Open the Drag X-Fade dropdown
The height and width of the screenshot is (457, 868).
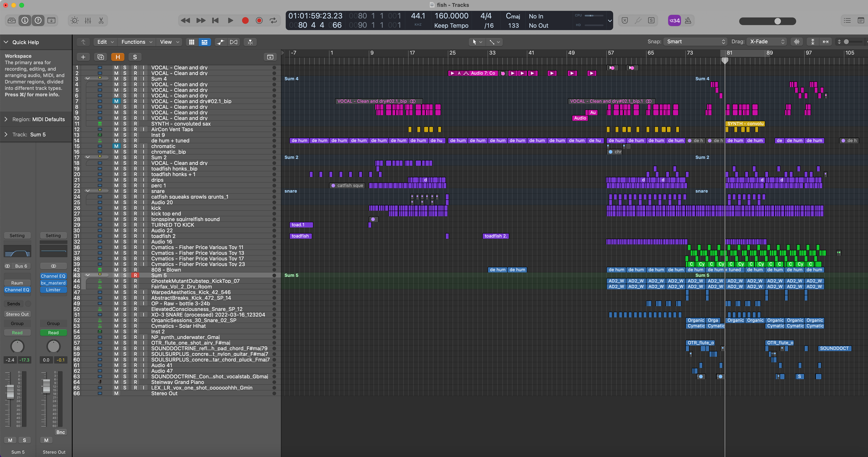point(767,41)
